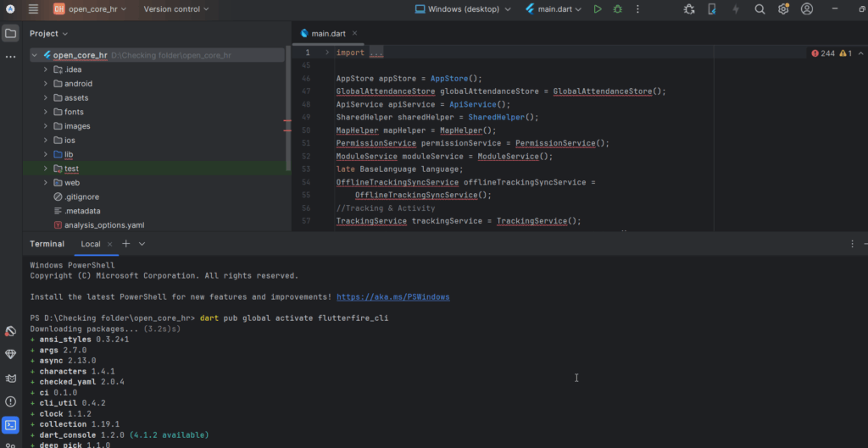Toggle the Project tool window folder icon
The width and height of the screenshot is (868, 448).
pos(10,34)
